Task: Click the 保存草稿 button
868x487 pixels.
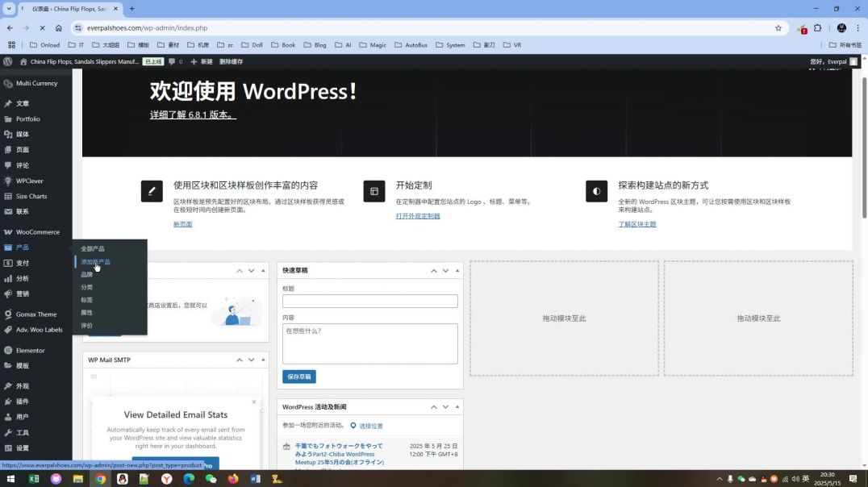Action: pos(299,377)
